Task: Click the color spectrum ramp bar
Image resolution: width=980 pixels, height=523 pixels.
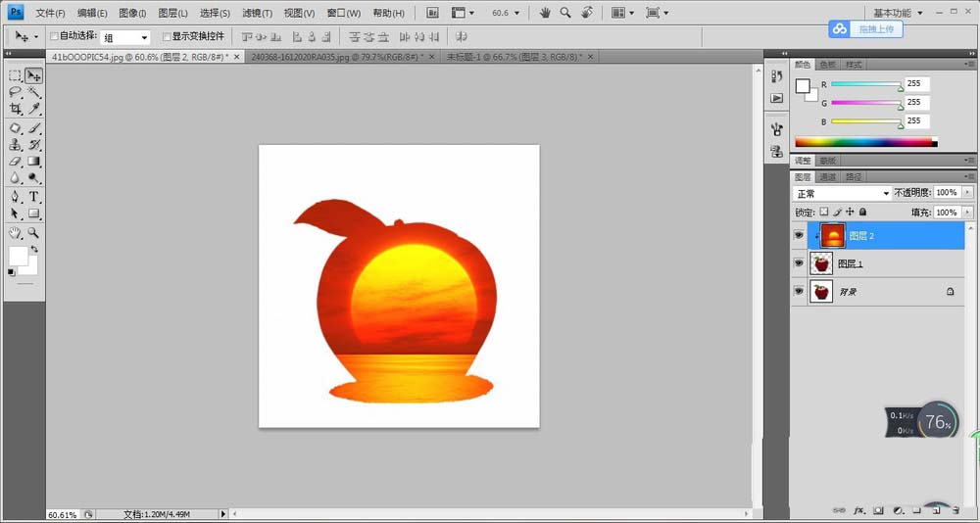Action: (x=862, y=142)
